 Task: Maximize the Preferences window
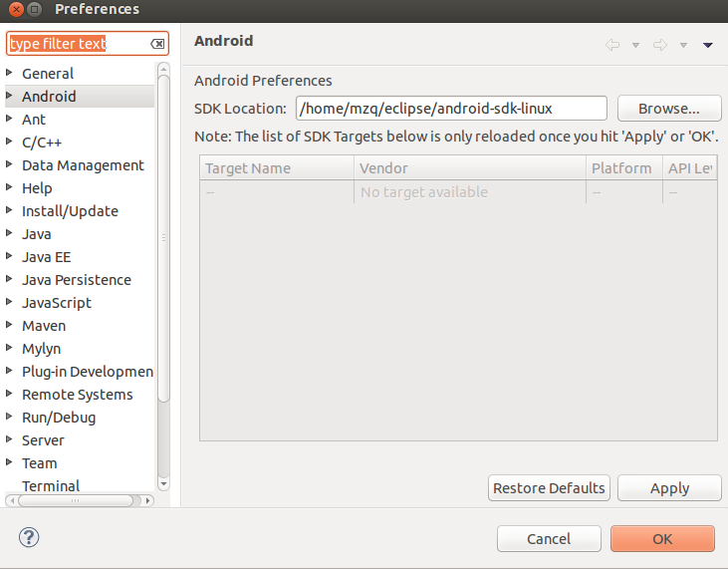[34, 9]
